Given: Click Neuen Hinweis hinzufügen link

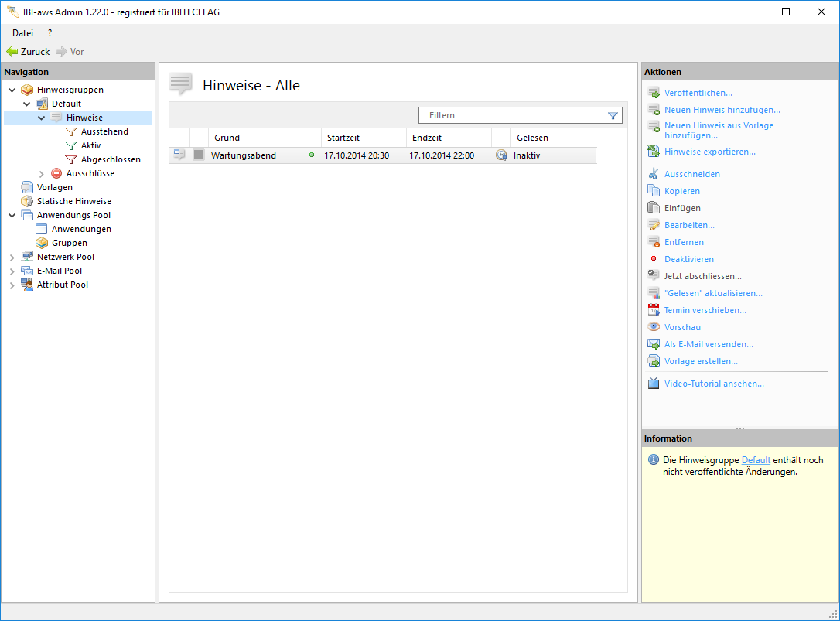Looking at the screenshot, I should click(722, 110).
